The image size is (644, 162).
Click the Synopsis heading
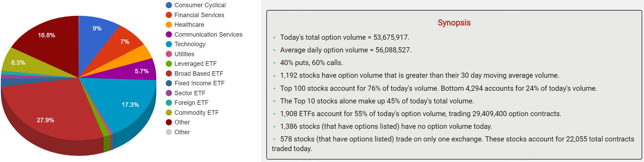point(454,23)
